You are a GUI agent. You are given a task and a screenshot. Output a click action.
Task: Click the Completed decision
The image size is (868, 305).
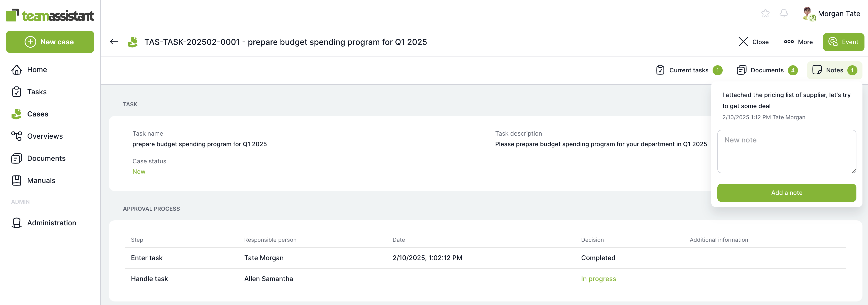coord(598,258)
